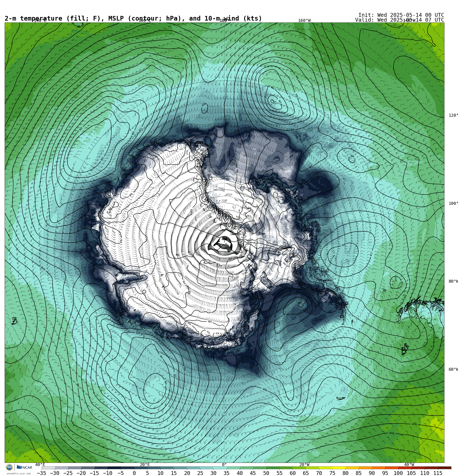Click the 1028 isobar contour label

[402, 451]
